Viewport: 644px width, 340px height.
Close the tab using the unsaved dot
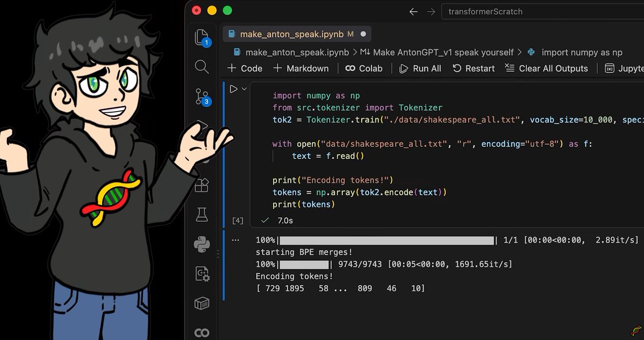(363, 34)
